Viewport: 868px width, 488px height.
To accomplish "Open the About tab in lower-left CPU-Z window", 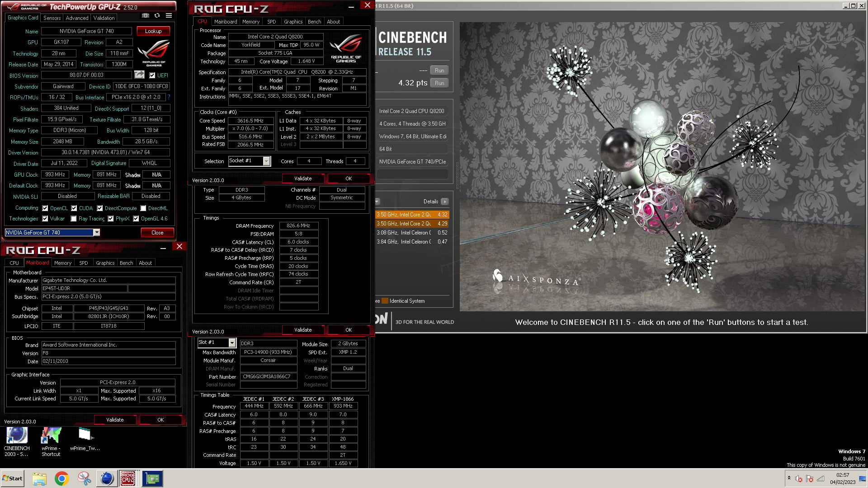I will tap(146, 263).
